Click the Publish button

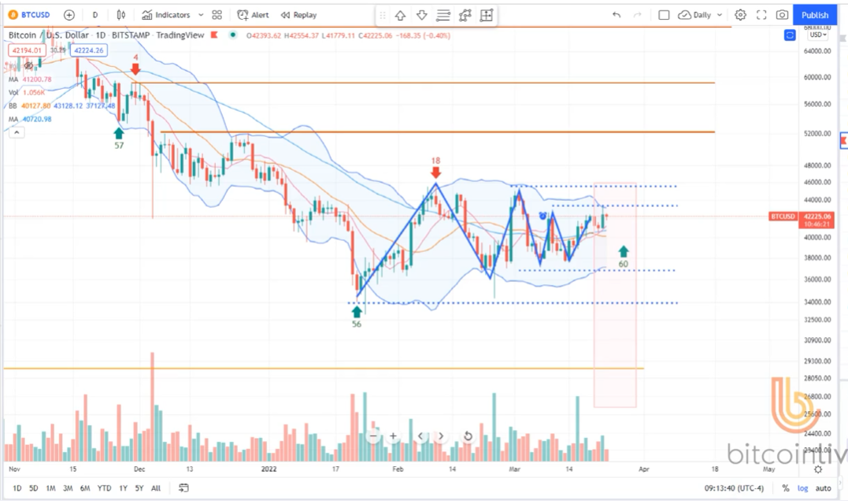pos(815,15)
